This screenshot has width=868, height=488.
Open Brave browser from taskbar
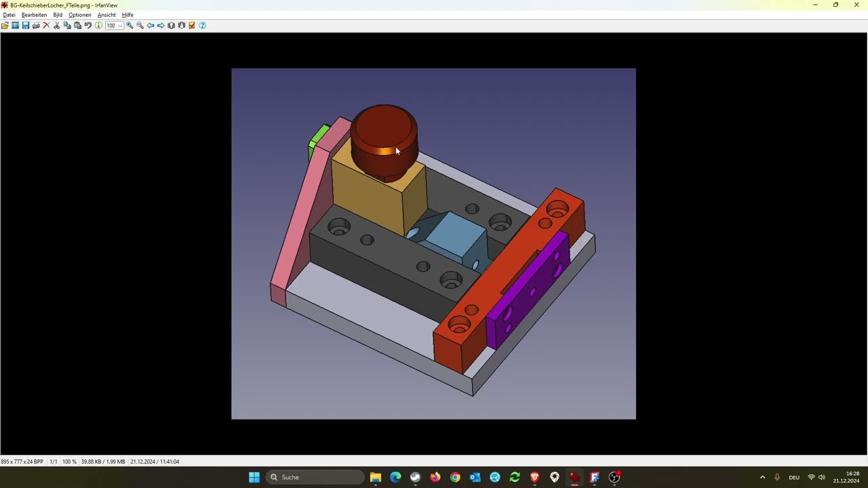coord(534,477)
